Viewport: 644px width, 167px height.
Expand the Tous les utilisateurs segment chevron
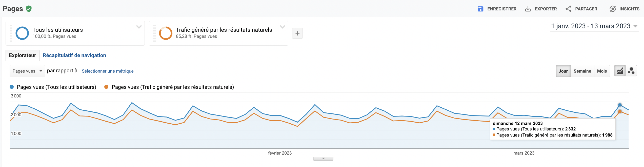(139, 27)
